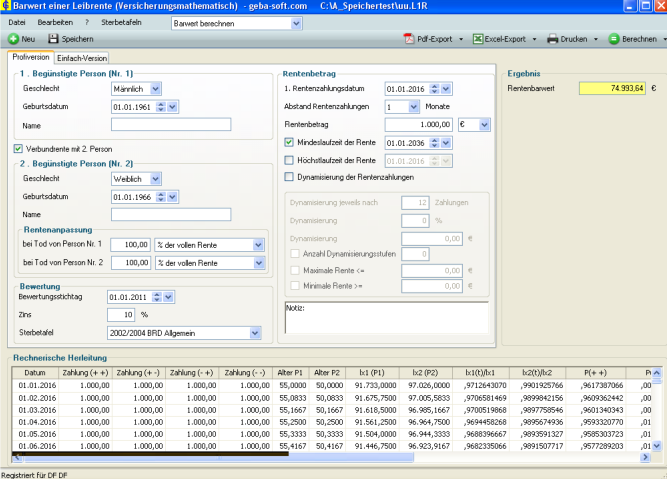Click the green Neu icon
The height and width of the screenshot is (479, 667).
12,39
